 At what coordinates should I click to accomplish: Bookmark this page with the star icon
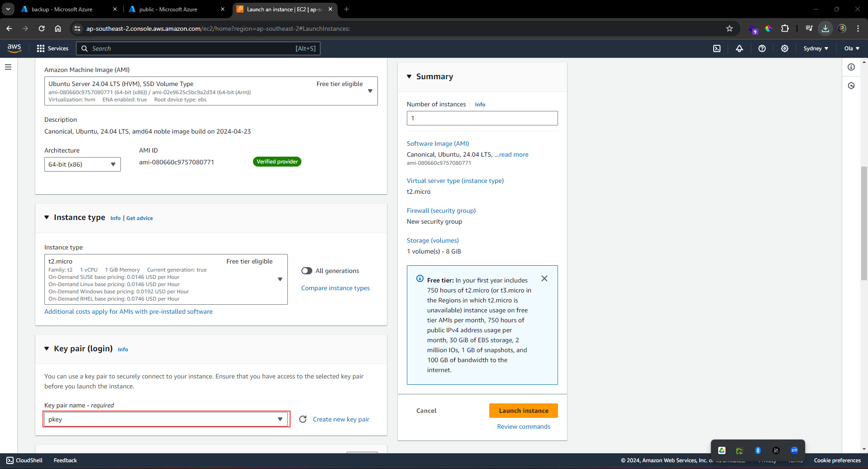(x=730, y=29)
